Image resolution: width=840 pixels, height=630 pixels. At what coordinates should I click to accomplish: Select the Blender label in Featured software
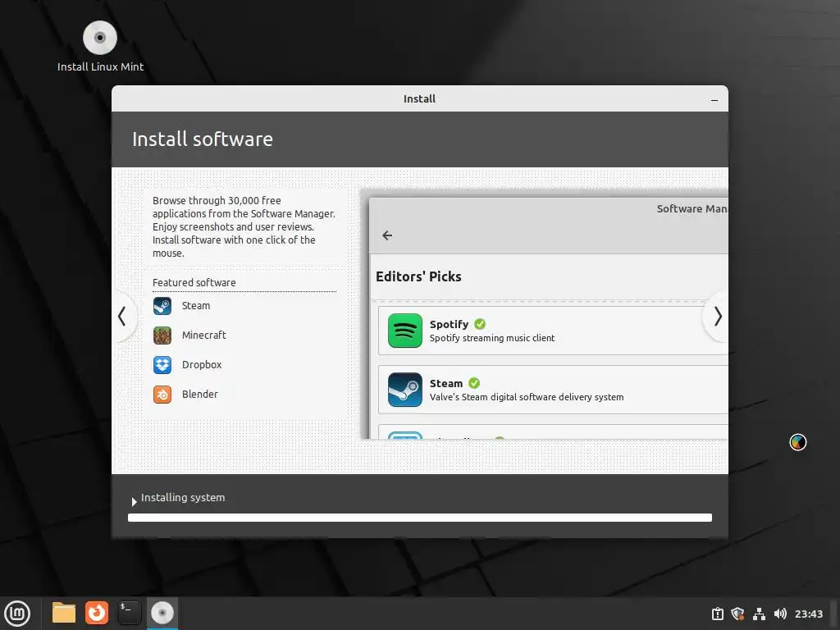pyautogui.click(x=200, y=395)
